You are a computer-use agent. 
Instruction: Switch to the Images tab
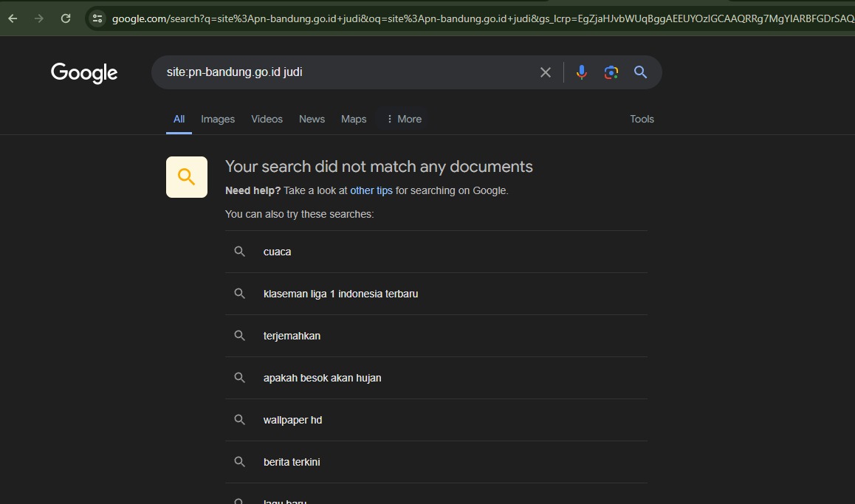(x=218, y=119)
